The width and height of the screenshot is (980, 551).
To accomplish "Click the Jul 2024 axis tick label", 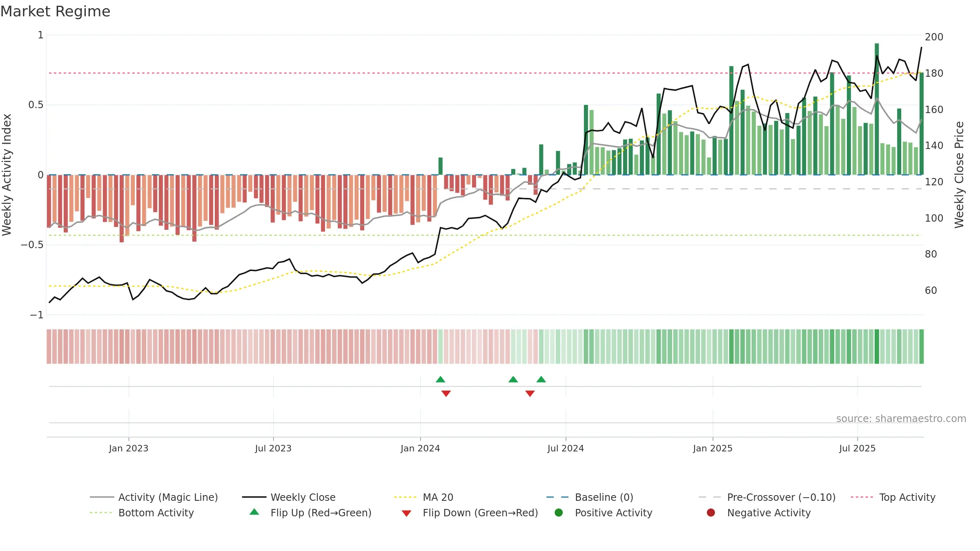I will 566,449.
